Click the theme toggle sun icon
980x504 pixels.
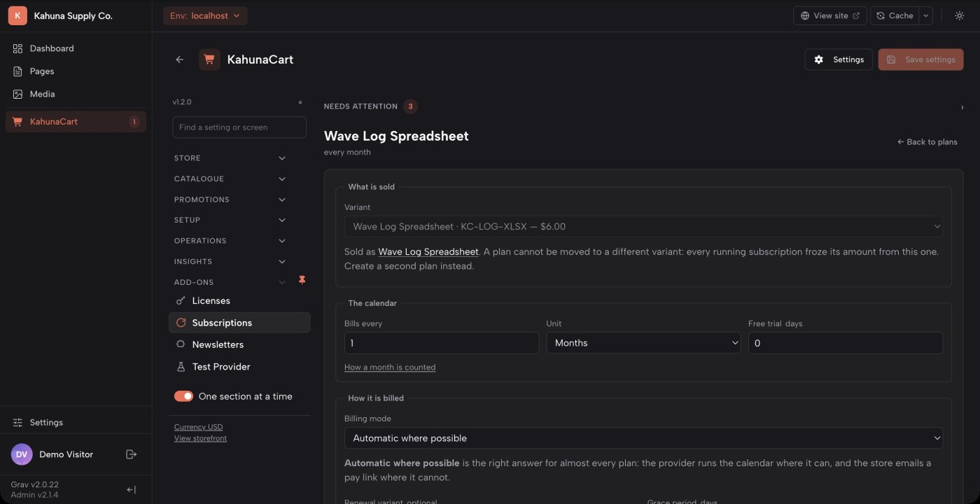(959, 15)
